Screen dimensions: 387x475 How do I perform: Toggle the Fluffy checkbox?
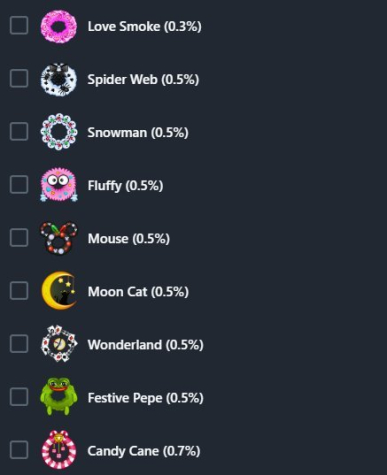coord(19,184)
